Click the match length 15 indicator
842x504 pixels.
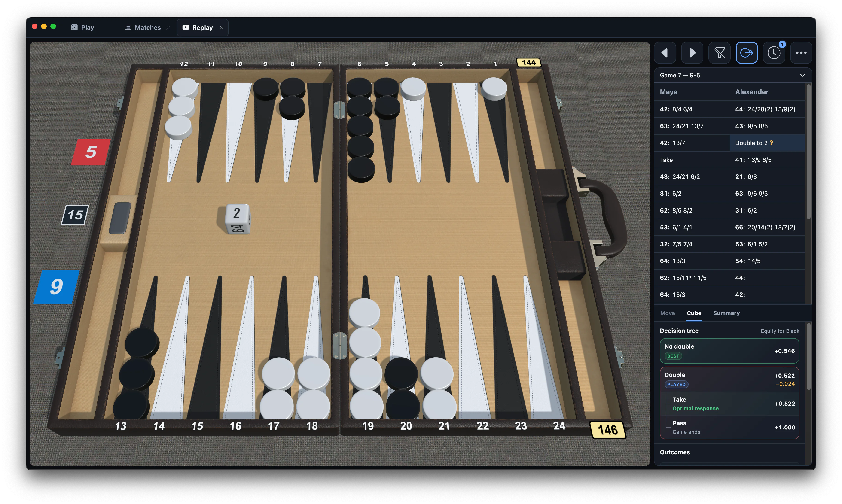(x=75, y=215)
